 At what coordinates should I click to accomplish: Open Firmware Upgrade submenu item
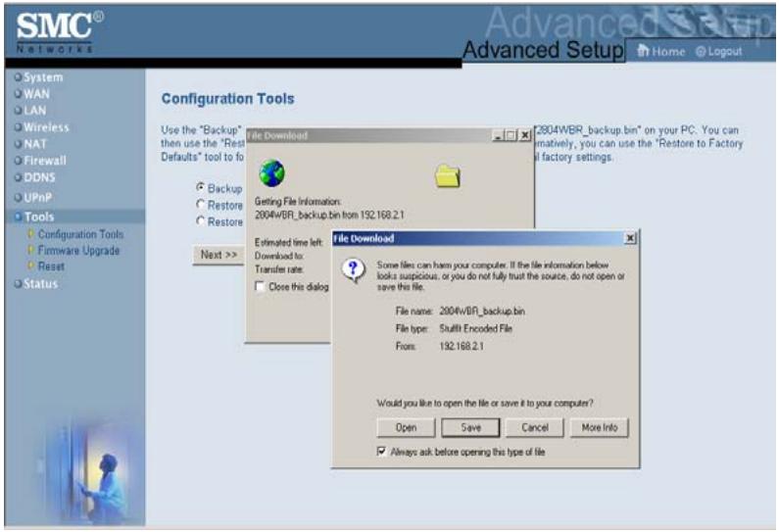78,251
